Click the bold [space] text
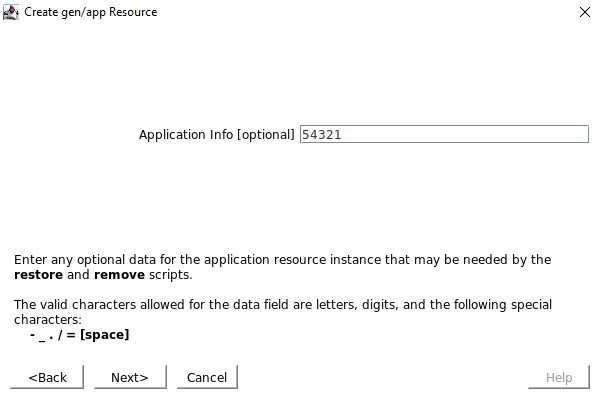This screenshot has width=600, height=399. pyautogui.click(x=104, y=335)
